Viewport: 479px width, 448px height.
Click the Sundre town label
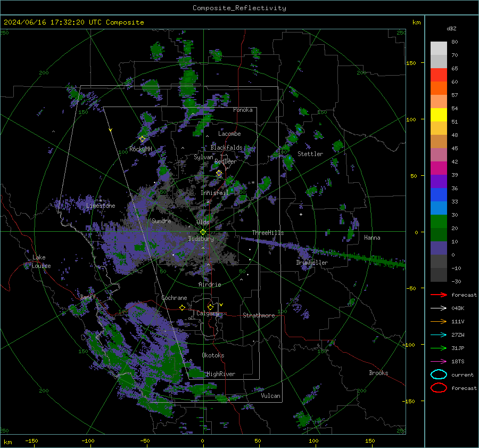point(161,221)
